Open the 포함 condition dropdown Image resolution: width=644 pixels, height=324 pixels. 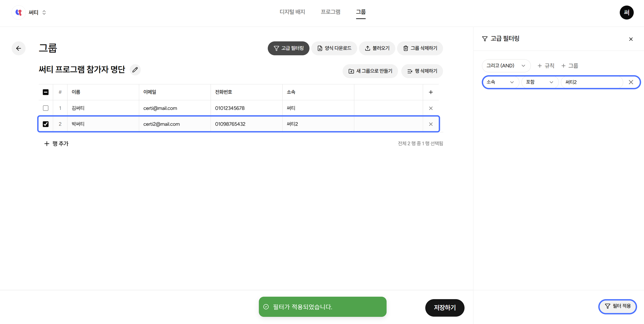[540, 82]
